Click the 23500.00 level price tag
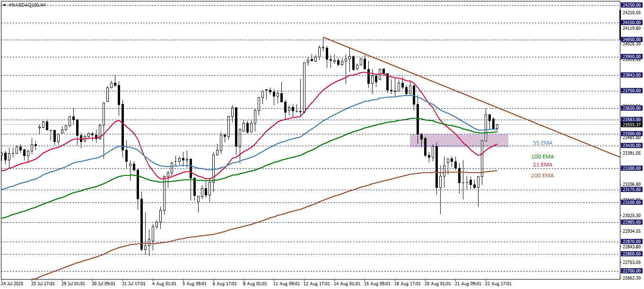The width and height of the screenshot is (644, 289). coord(632,134)
